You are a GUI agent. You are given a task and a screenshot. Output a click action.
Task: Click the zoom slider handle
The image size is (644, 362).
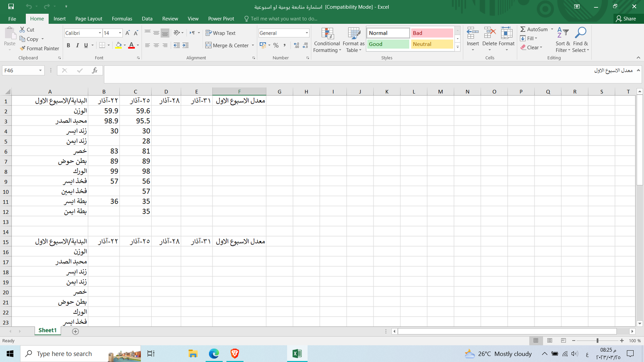tap(597, 341)
